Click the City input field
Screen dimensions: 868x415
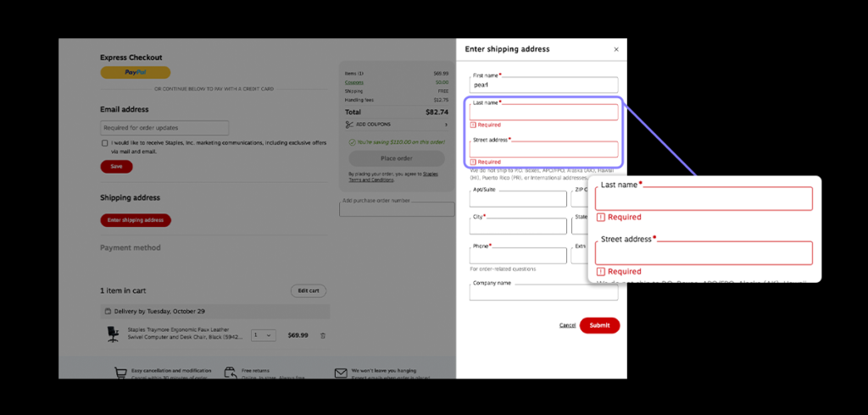(518, 226)
